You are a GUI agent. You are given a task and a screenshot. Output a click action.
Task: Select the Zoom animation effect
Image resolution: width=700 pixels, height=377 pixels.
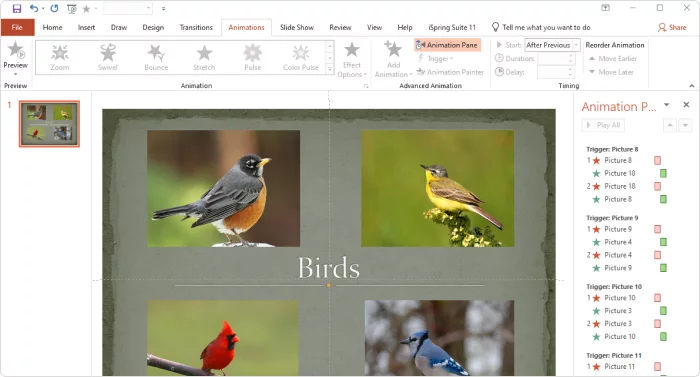[60, 58]
